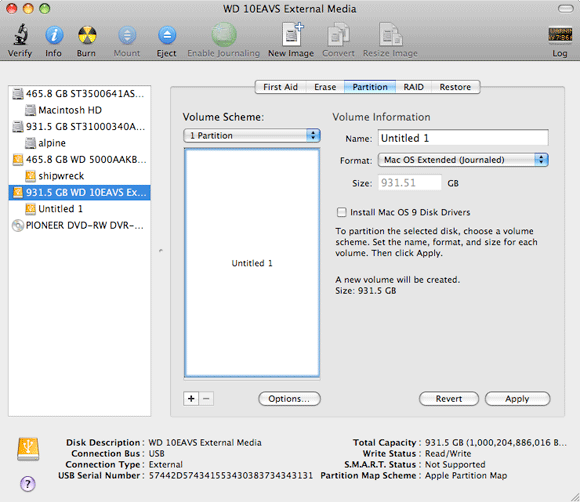Viewport: 580px width, 502px height.
Task: Click the Verify microscope toolbar icon
Action: click(20, 34)
